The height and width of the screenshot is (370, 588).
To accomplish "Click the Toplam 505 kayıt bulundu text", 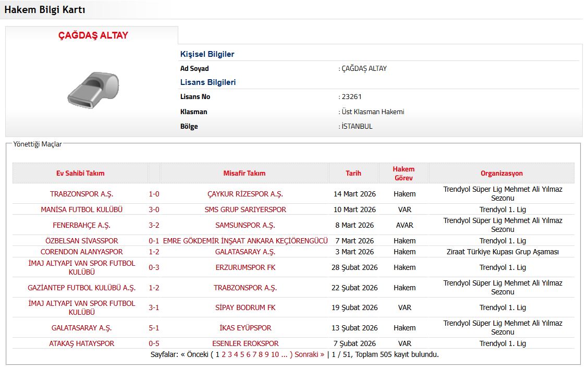I will pos(397,355).
